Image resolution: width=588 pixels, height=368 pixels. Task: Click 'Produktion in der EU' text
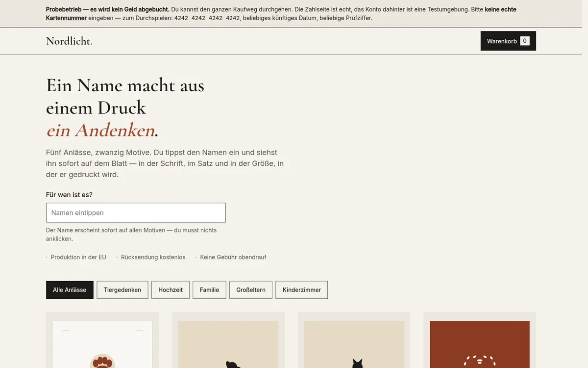click(78, 257)
